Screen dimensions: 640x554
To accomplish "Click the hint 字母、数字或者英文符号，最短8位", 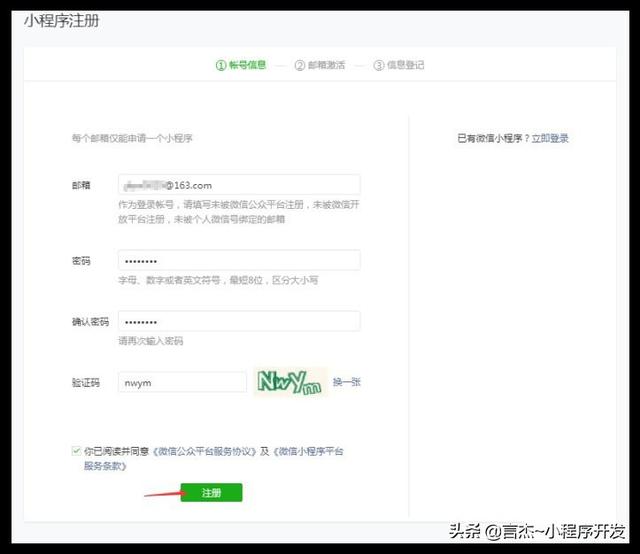I will pos(218,280).
